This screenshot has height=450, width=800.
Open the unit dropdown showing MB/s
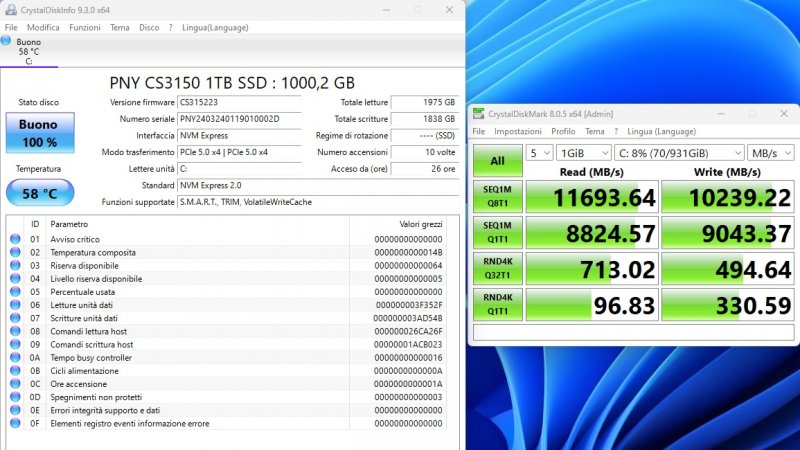[x=770, y=153]
